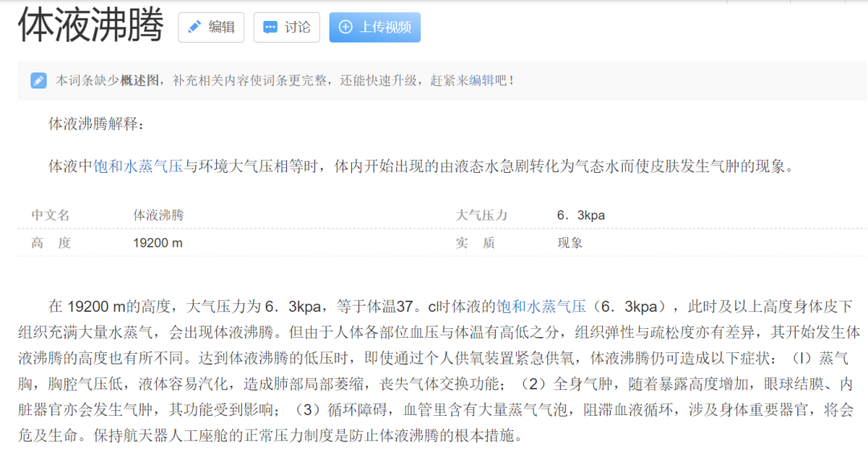Image resolution: width=868 pixels, height=452 pixels.
Task: Click the 大气压力 label in info table
Action: click(x=481, y=215)
